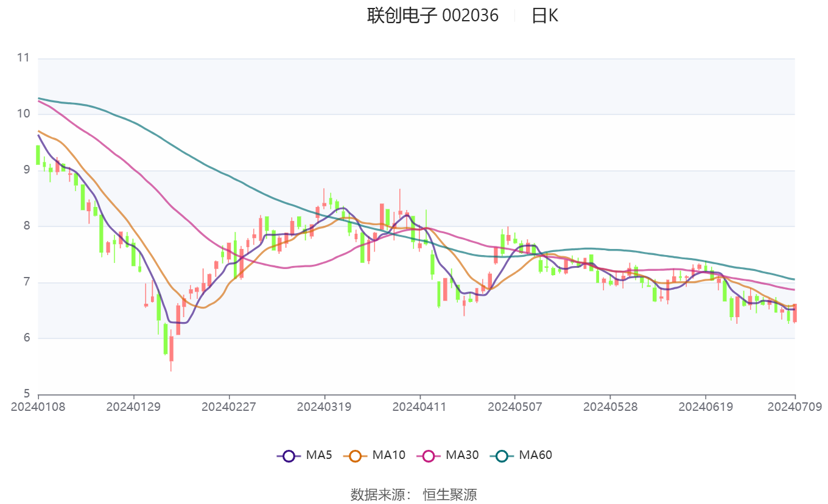Image resolution: width=828 pixels, height=504 pixels.
Task: Click the data source text 数据来源: 恒生聚源
Action: click(414, 494)
